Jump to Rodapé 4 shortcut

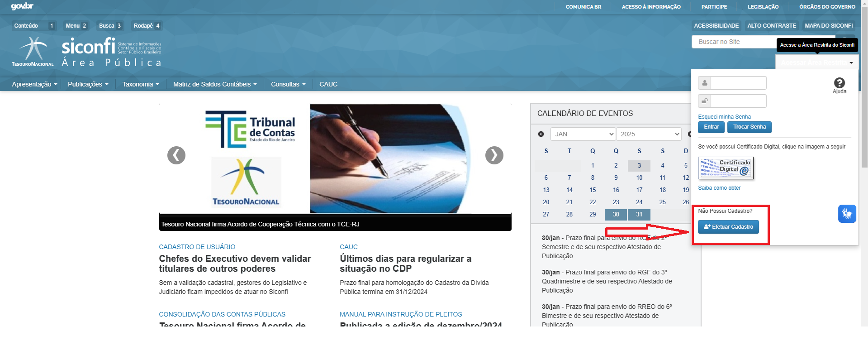[x=147, y=26]
